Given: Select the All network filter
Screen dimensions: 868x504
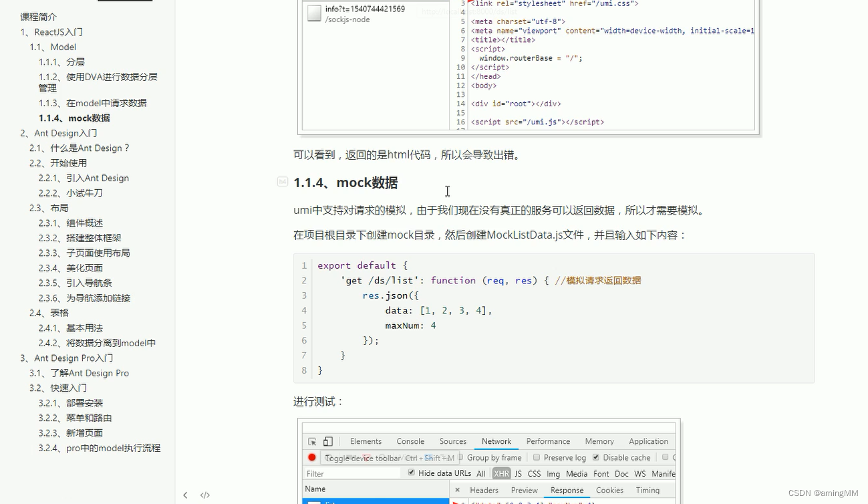Looking at the screenshot, I should tap(481, 473).
